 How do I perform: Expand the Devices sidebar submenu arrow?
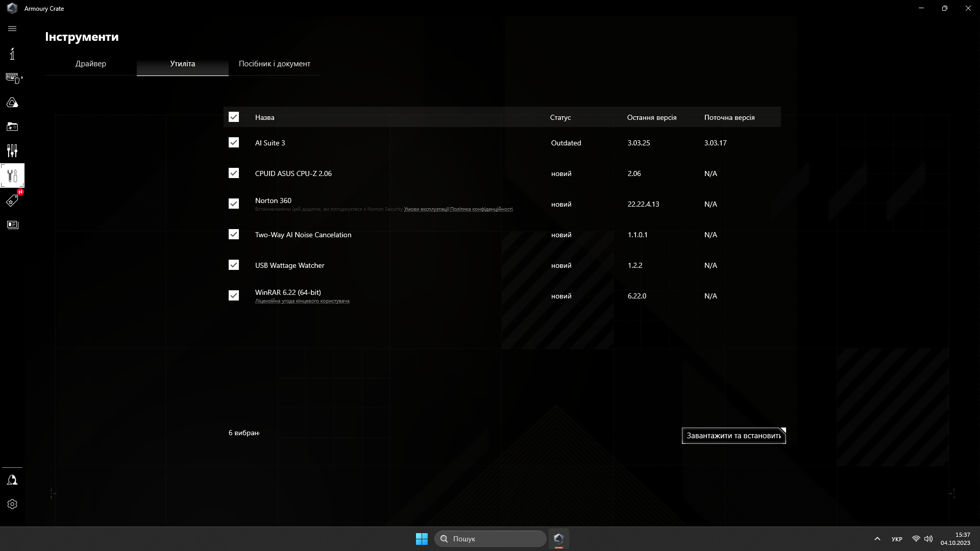pyautogui.click(x=22, y=78)
